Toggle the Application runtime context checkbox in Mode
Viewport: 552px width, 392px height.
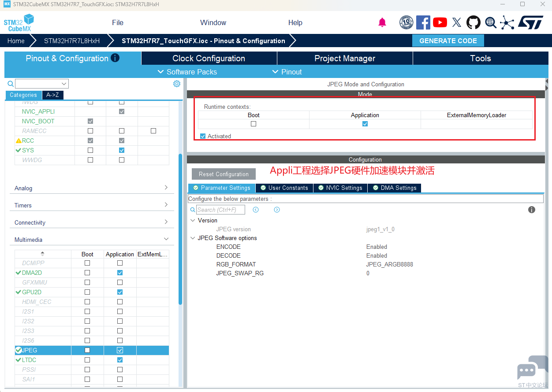click(x=365, y=124)
